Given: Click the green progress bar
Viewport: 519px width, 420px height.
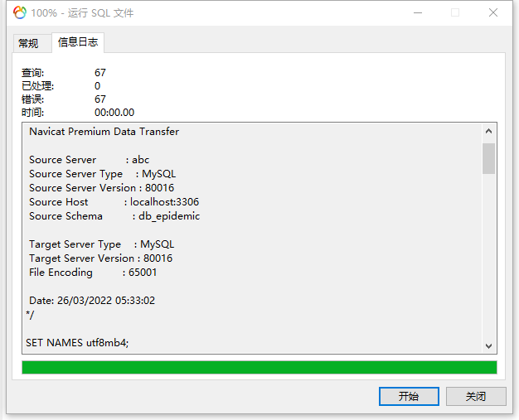Looking at the screenshot, I should (x=259, y=368).
